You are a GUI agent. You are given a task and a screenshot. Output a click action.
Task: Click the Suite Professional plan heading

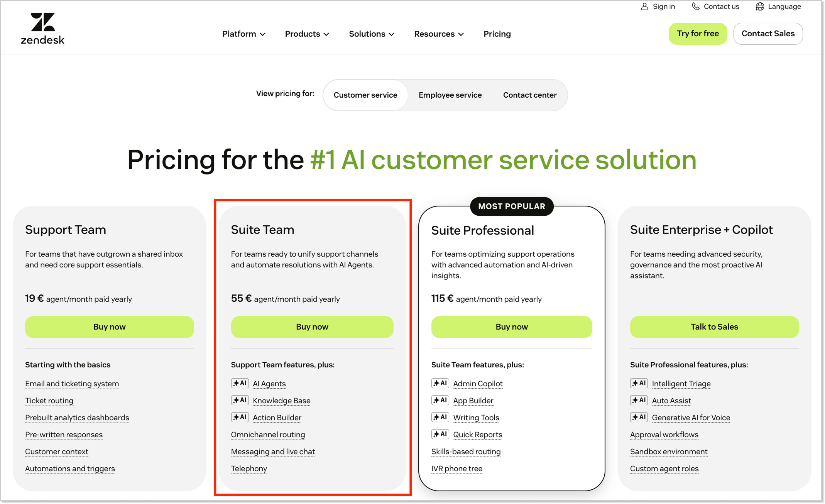point(482,230)
